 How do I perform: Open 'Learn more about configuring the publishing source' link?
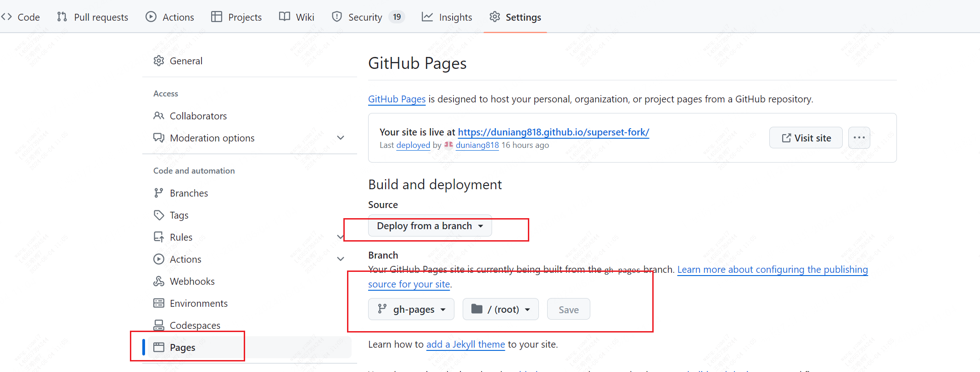coord(773,270)
